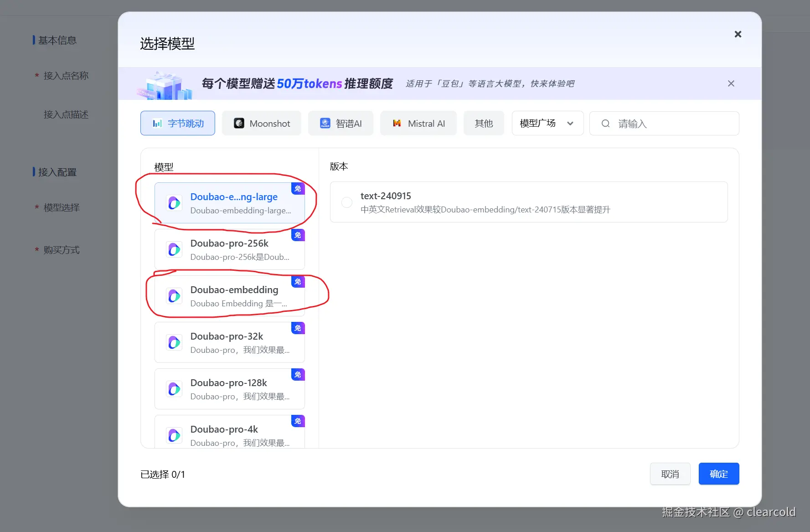
Task: Click the Doubao-pro-256k model logo
Action: pyautogui.click(x=174, y=250)
